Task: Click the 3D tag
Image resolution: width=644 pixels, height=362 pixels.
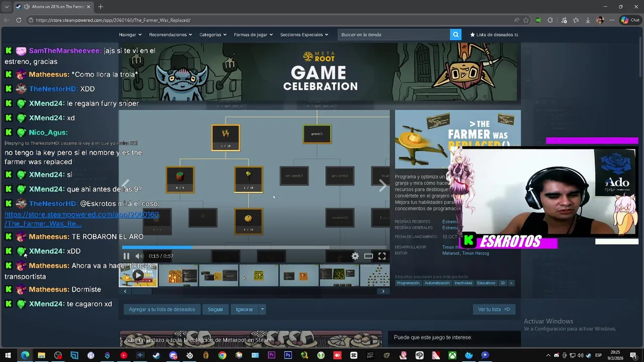Action: tap(503, 283)
